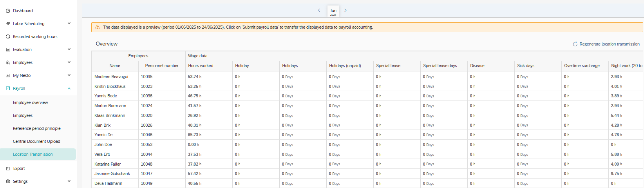
Task: Go to previous month with left arrow
Action: tap(319, 11)
